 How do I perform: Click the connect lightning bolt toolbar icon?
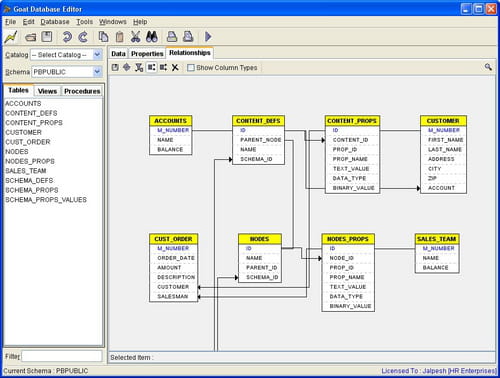(x=11, y=37)
